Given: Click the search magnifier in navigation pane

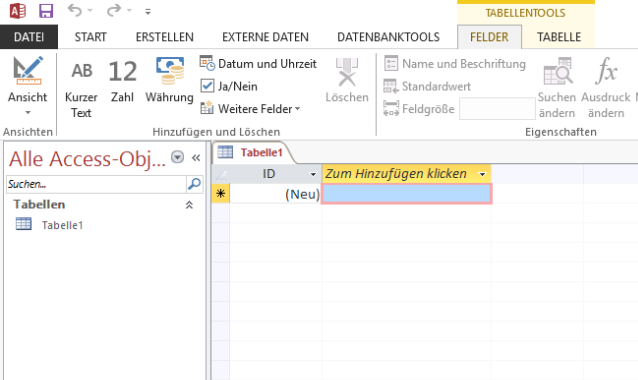Looking at the screenshot, I should click(x=194, y=184).
